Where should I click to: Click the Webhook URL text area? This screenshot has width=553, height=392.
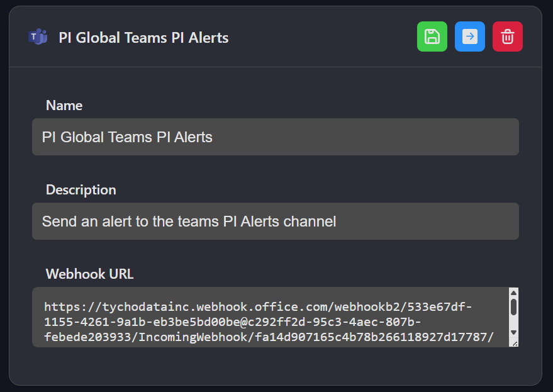pos(271,317)
